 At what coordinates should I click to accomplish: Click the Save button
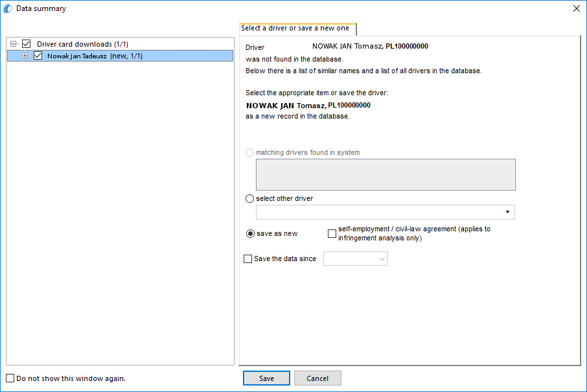(266, 378)
